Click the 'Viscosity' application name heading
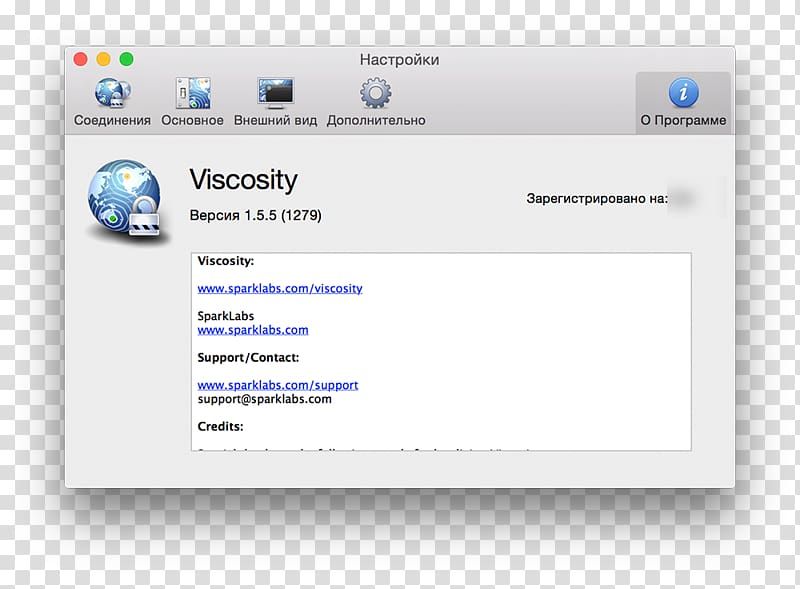 pos(243,180)
